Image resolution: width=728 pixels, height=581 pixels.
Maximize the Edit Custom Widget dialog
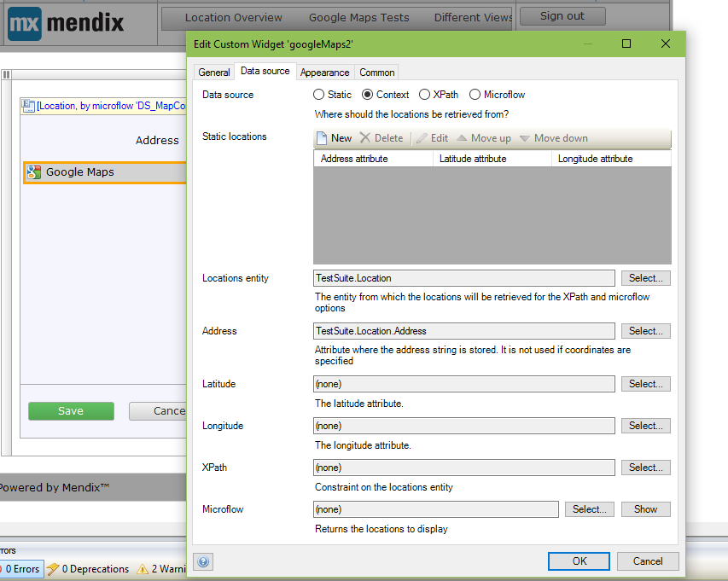pyautogui.click(x=626, y=44)
